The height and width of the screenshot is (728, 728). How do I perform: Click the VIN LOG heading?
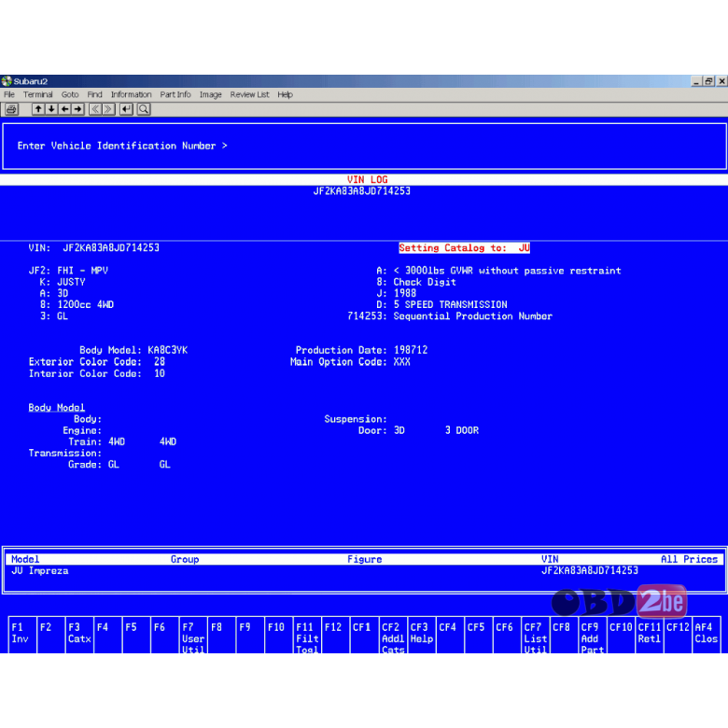(367, 180)
